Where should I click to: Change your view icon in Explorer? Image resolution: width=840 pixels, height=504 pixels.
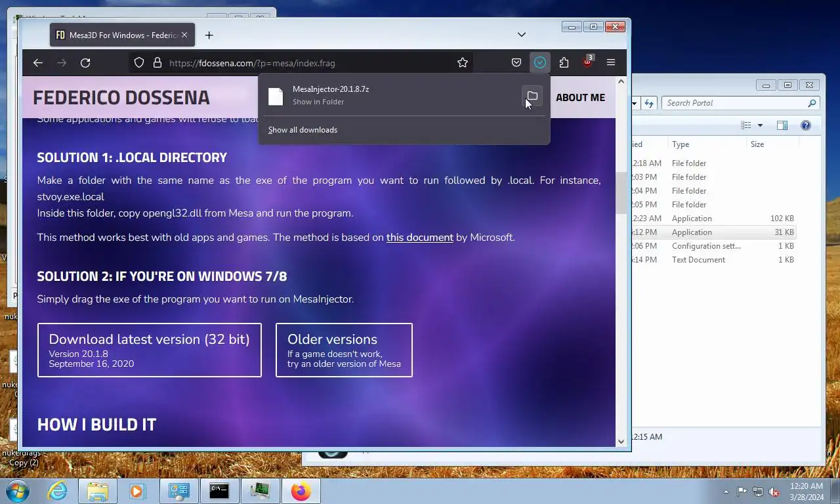coord(746,125)
